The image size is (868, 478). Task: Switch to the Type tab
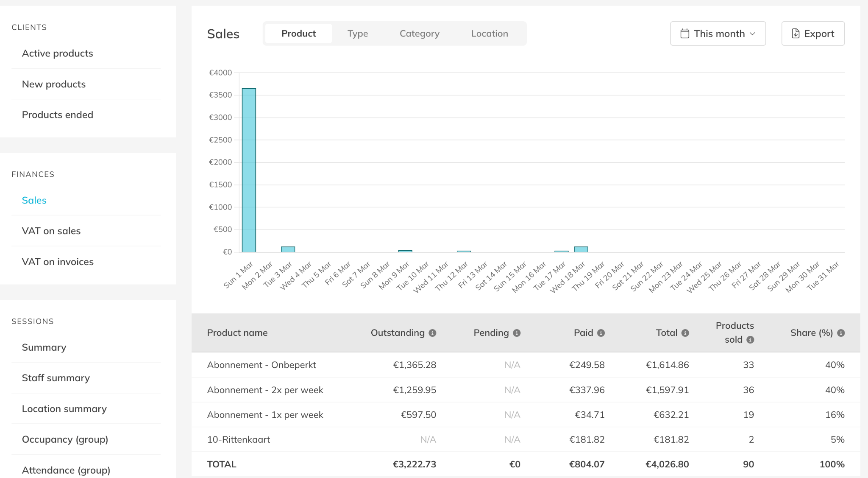tap(357, 34)
